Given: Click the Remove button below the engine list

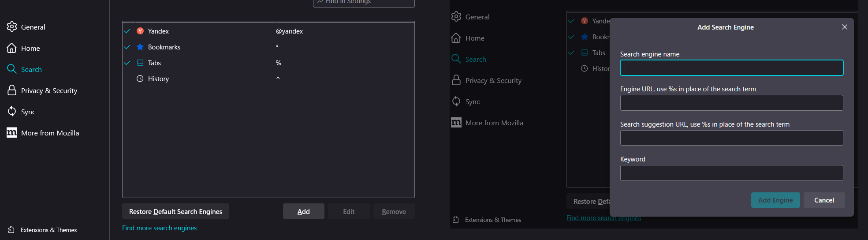Looking at the screenshot, I should (x=394, y=211).
